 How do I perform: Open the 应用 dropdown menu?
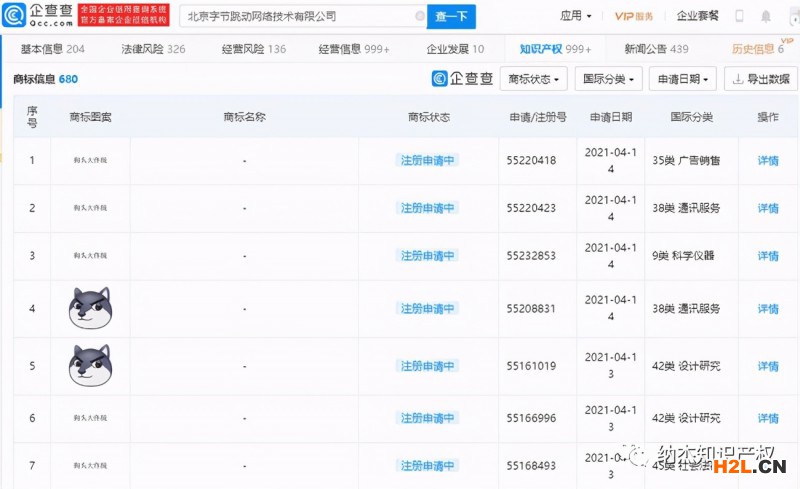pos(576,17)
